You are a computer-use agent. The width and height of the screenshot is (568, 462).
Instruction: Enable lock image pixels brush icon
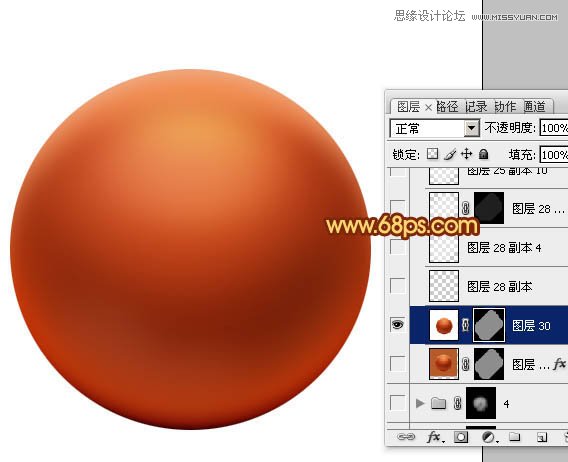[450, 154]
